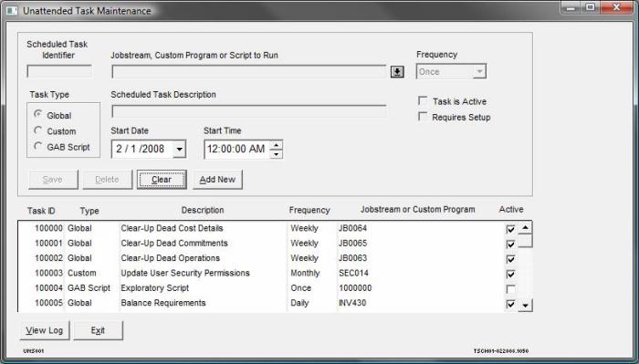Viewport: 639px width, 364px height.
Task: Toggle Active checkbox for INV430 row
Action: coord(510,304)
